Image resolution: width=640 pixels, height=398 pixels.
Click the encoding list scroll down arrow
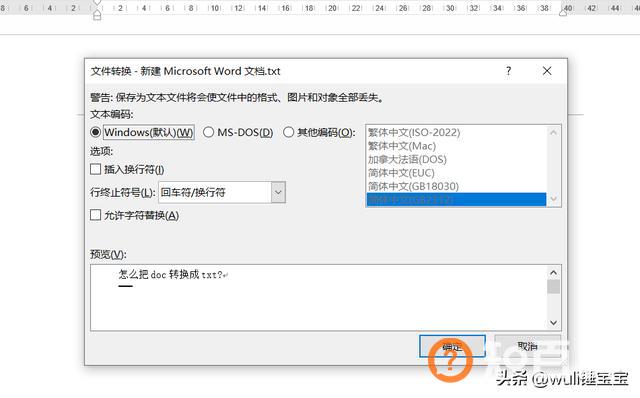click(554, 199)
